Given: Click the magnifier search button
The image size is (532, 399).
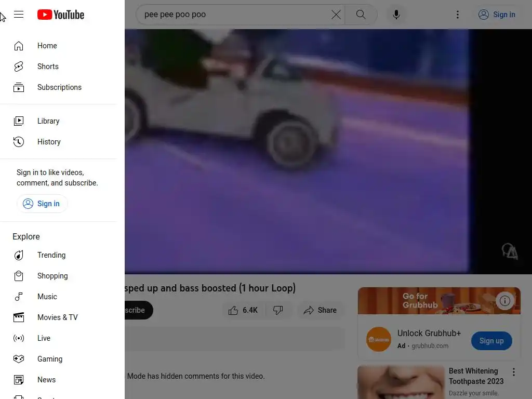Looking at the screenshot, I should tap(361, 15).
